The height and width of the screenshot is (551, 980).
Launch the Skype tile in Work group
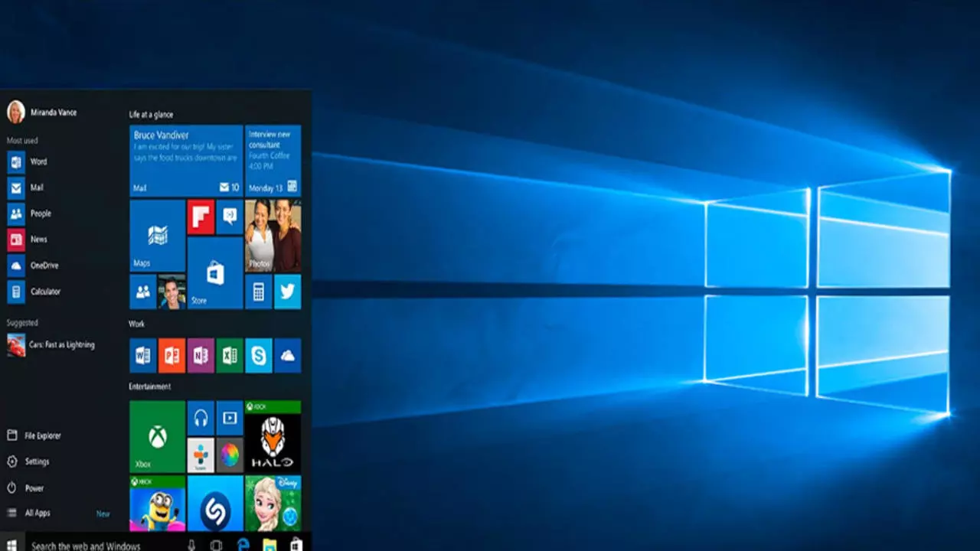[x=258, y=356]
